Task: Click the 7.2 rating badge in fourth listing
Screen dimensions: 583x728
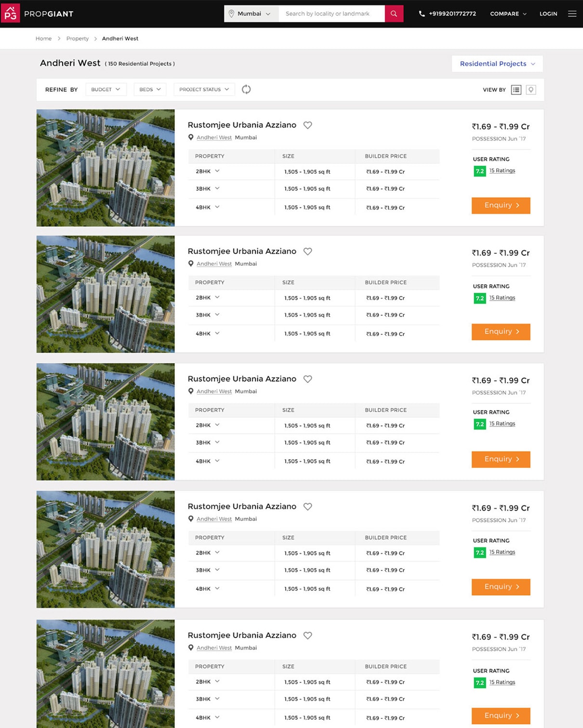Action: click(x=480, y=552)
